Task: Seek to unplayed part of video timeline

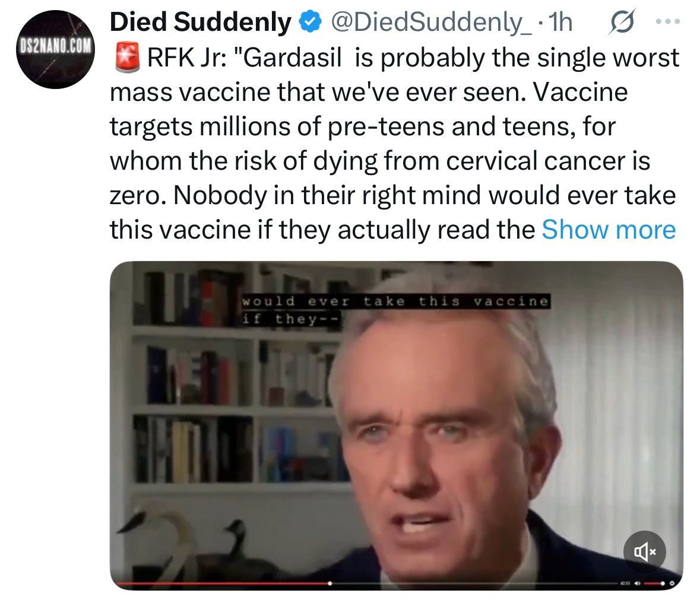Action: (x=473, y=583)
